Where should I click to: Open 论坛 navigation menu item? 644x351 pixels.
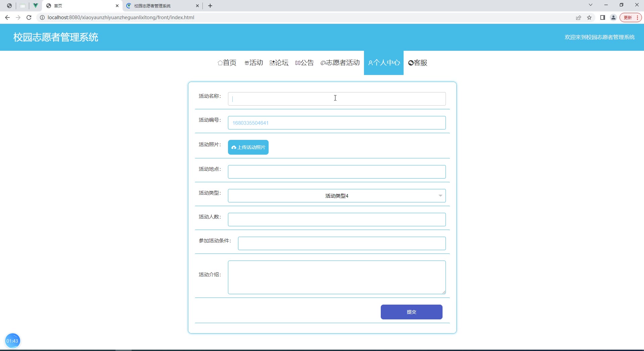coord(279,63)
